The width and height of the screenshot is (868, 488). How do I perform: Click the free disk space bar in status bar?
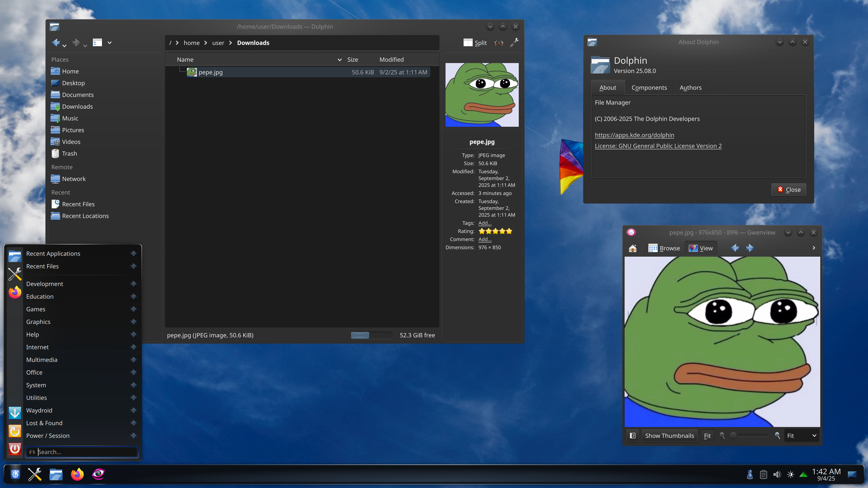(x=371, y=335)
